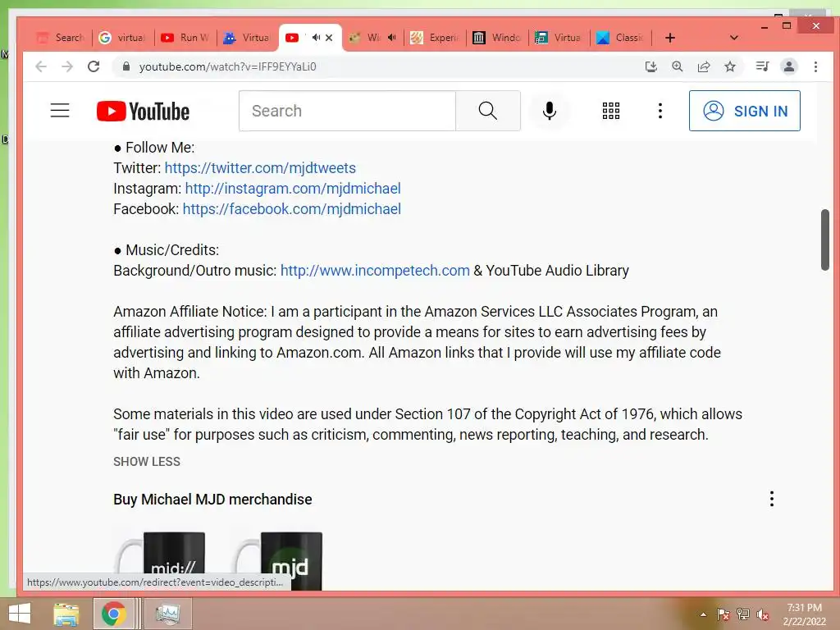Switch to the 'Experi' tab
The height and width of the screenshot is (630, 840).
(435, 38)
